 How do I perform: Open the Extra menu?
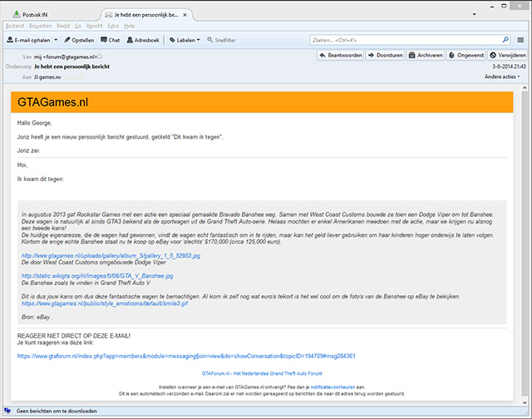pyautogui.click(x=113, y=26)
